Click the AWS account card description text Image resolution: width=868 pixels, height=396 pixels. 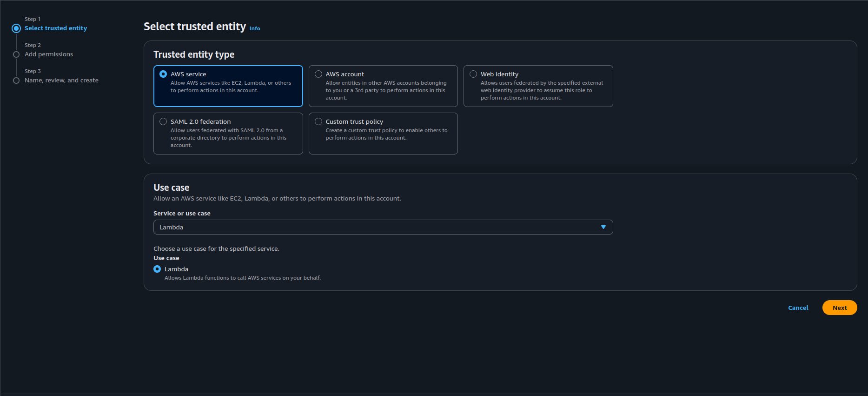[x=385, y=90]
